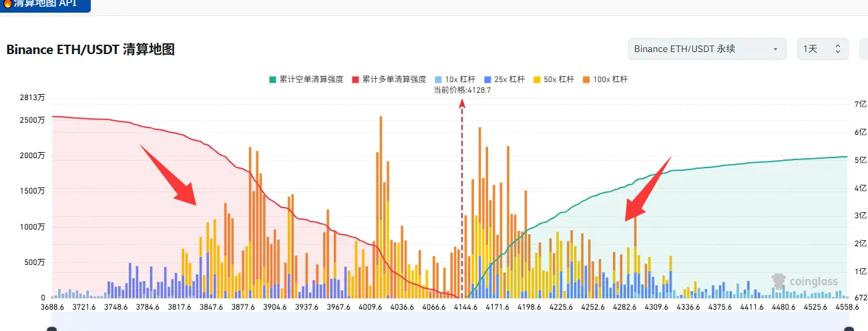Click the 7亿 right-axis label
868x331 pixels.
coord(860,104)
